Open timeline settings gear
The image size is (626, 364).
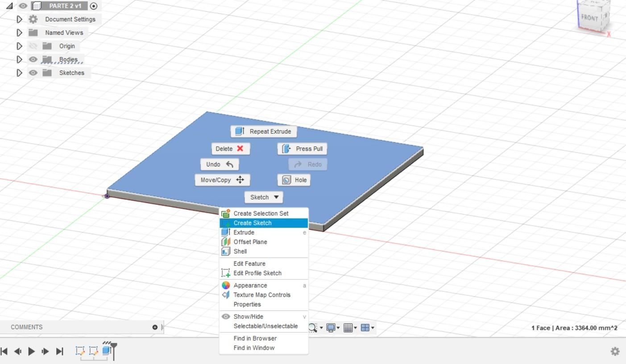tap(615, 352)
